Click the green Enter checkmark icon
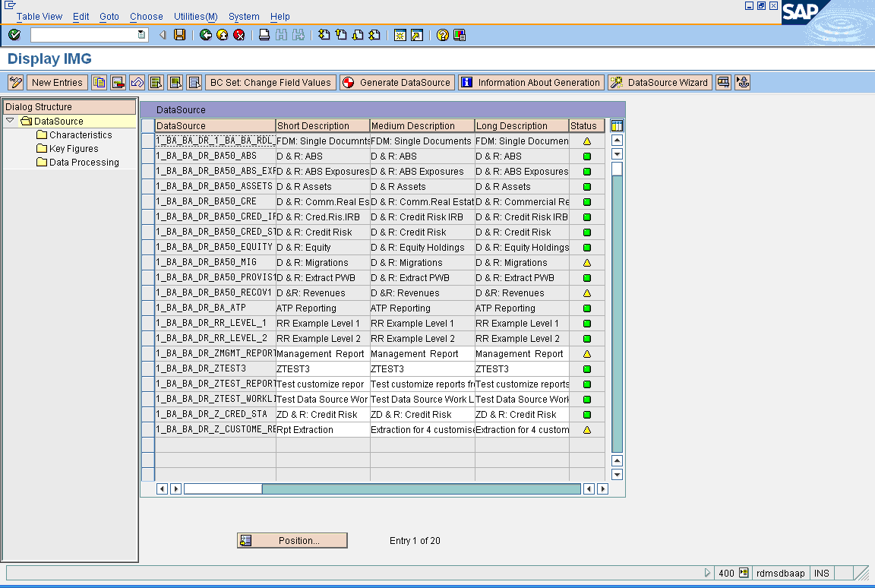 (14, 35)
